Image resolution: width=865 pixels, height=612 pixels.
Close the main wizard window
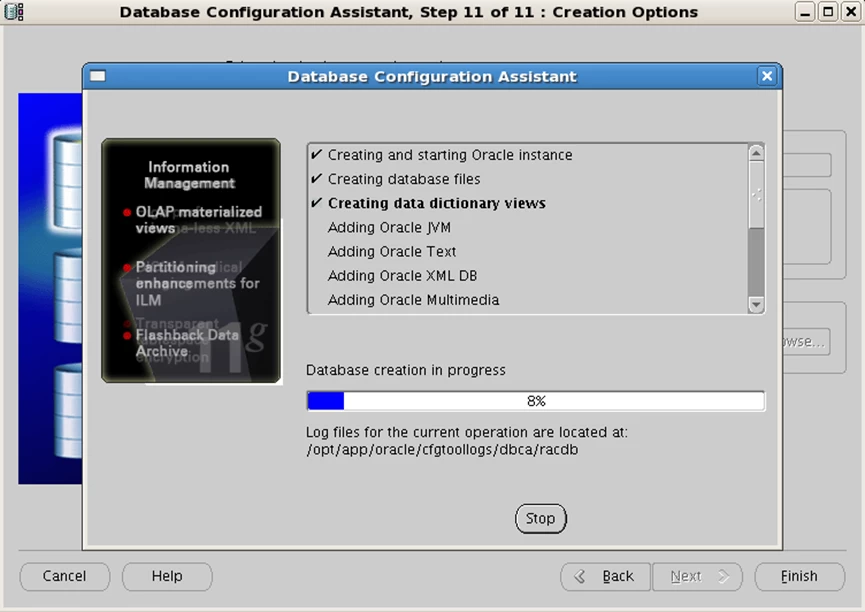(851, 12)
